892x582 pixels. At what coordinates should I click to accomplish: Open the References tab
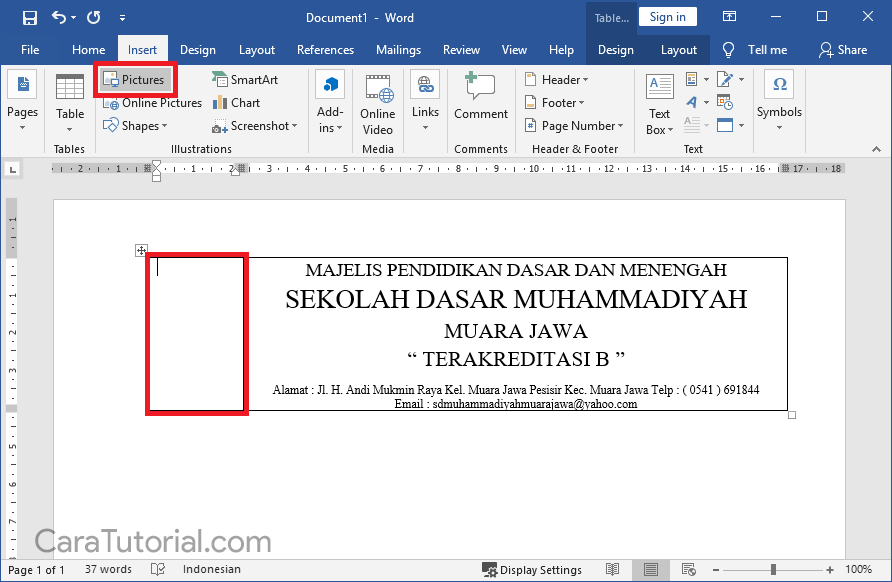[325, 50]
